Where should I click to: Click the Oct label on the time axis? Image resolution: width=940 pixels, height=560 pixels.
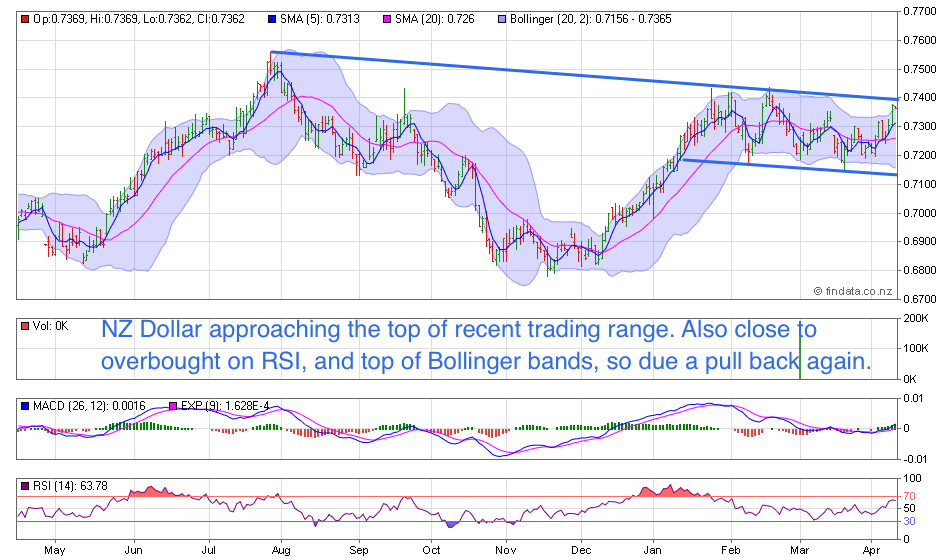(431, 550)
